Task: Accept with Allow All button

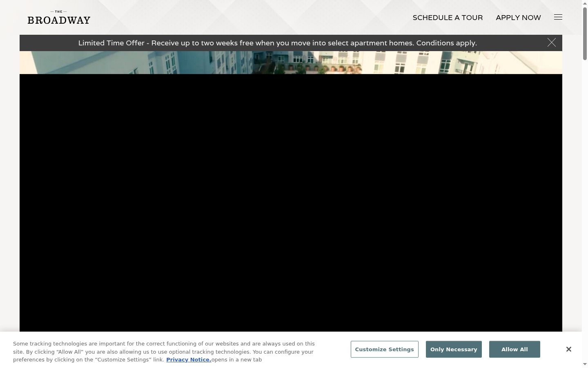Action: click(x=514, y=349)
